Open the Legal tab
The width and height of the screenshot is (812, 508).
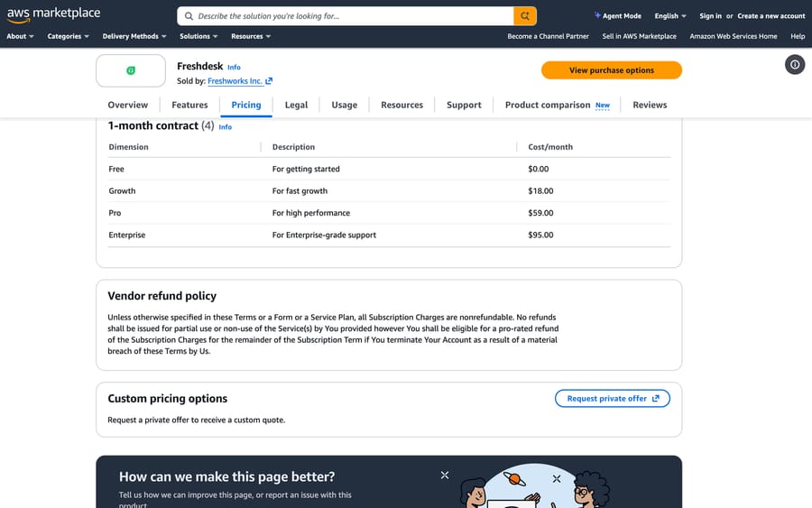click(296, 105)
